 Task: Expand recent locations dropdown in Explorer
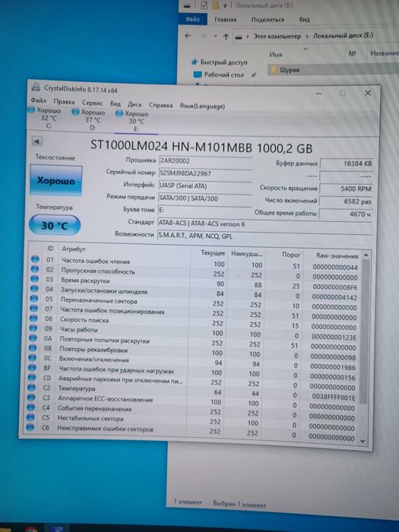215,36
